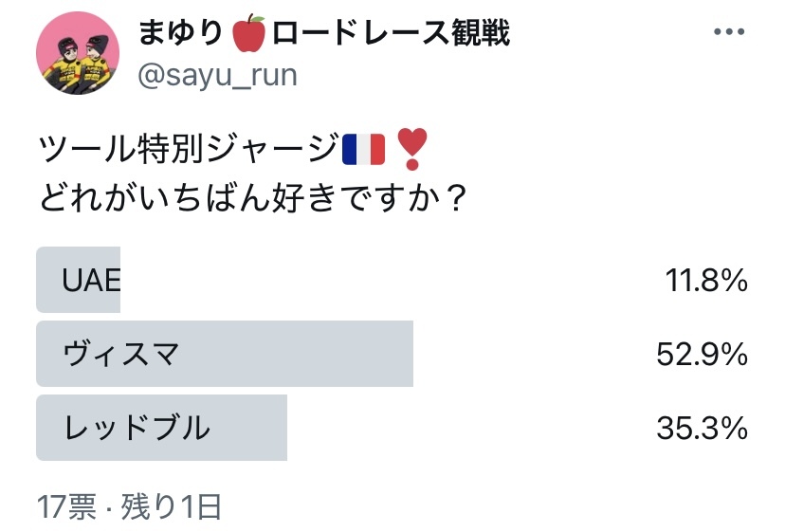Viewport: 785px width, 532px height.
Task: Open the three-dot more options menu
Action: [x=729, y=31]
